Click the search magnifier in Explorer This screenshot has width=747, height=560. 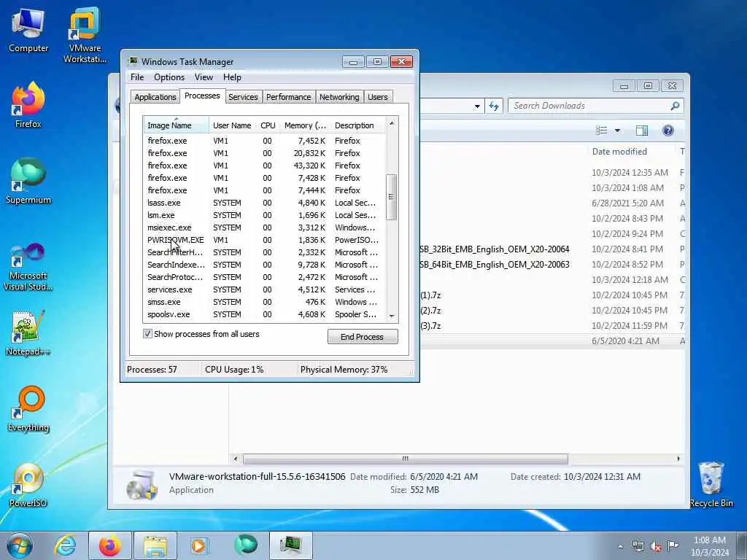[675, 106]
